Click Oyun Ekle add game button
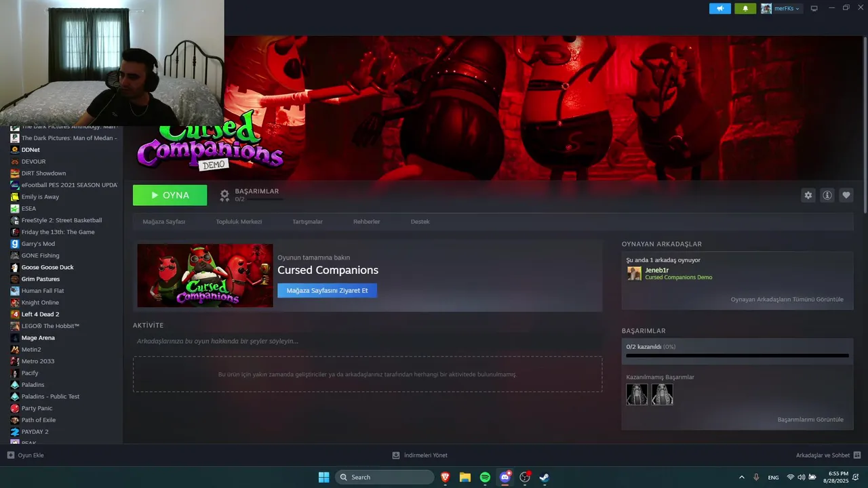868x488 pixels. (x=25, y=455)
